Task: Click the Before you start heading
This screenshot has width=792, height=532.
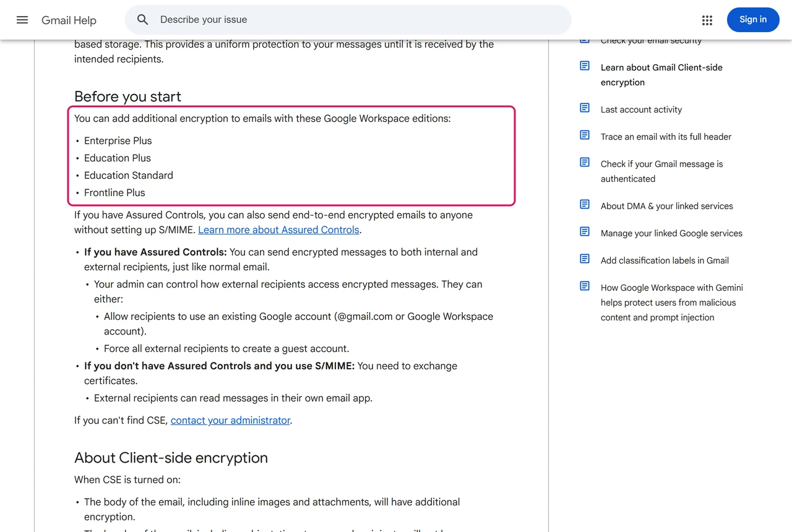Action: [127, 97]
